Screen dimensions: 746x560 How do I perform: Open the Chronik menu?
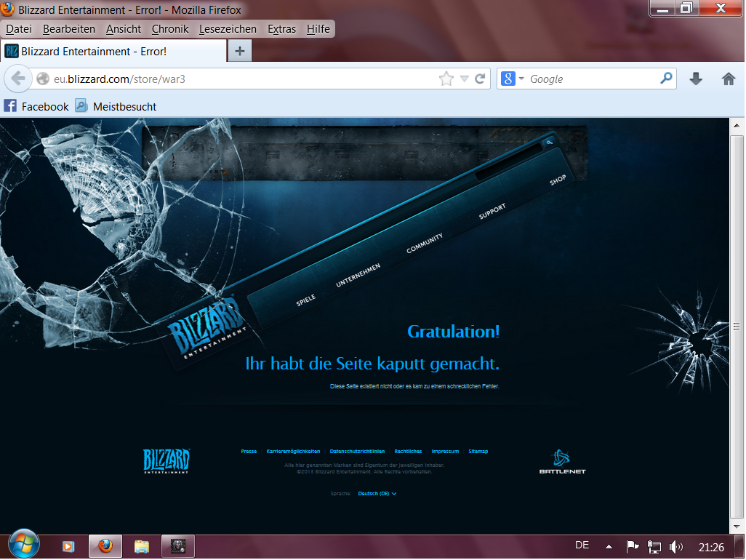[x=170, y=29]
